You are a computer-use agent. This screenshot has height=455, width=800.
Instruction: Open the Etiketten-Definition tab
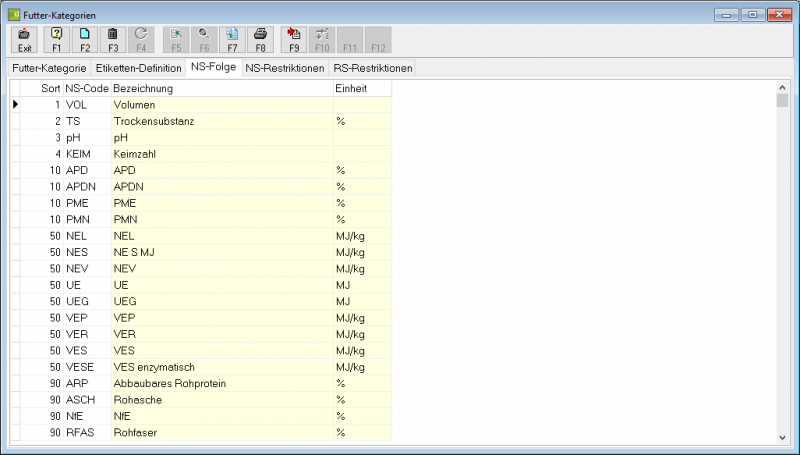(138, 68)
